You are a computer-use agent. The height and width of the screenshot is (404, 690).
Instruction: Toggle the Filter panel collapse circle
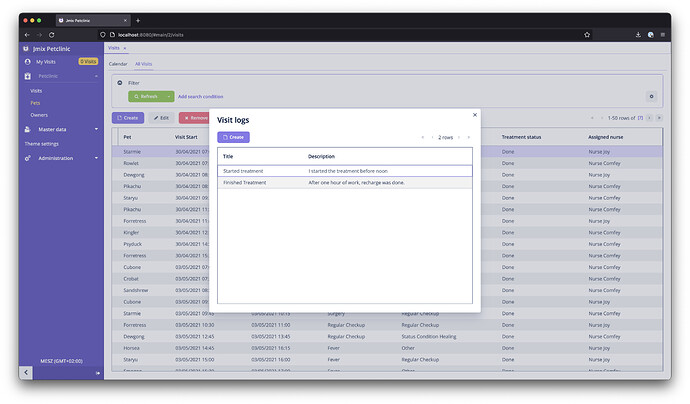tap(120, 83)
